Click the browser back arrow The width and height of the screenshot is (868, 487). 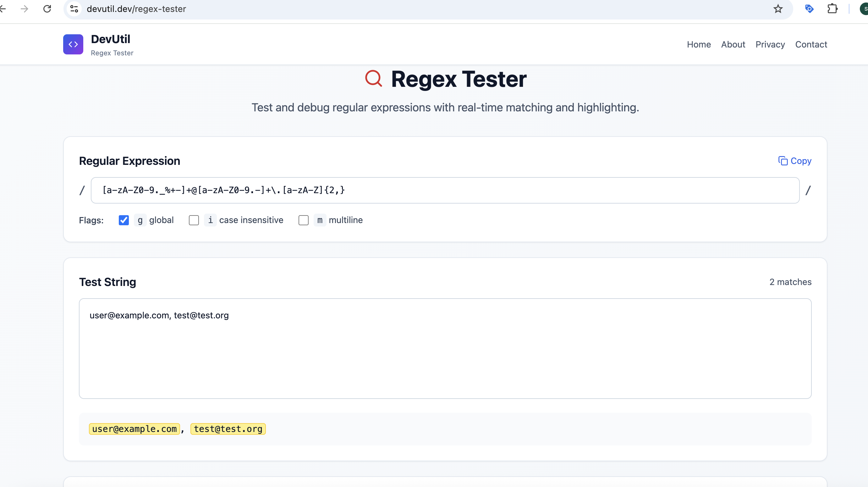click(x=3, y=9)
